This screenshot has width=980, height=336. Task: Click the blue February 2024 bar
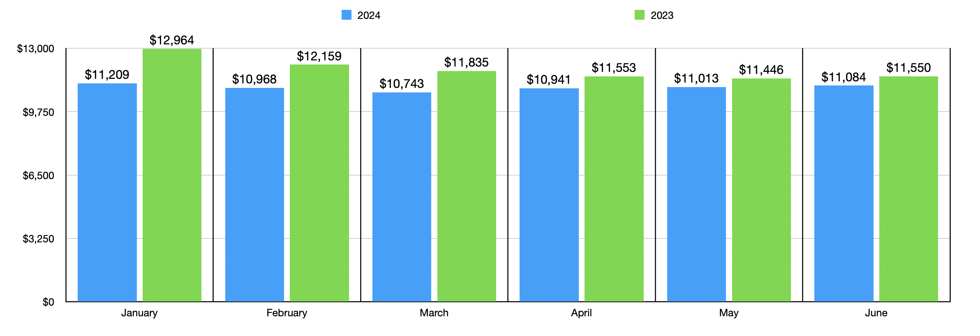pyautogui.click(x=254, y=195)
